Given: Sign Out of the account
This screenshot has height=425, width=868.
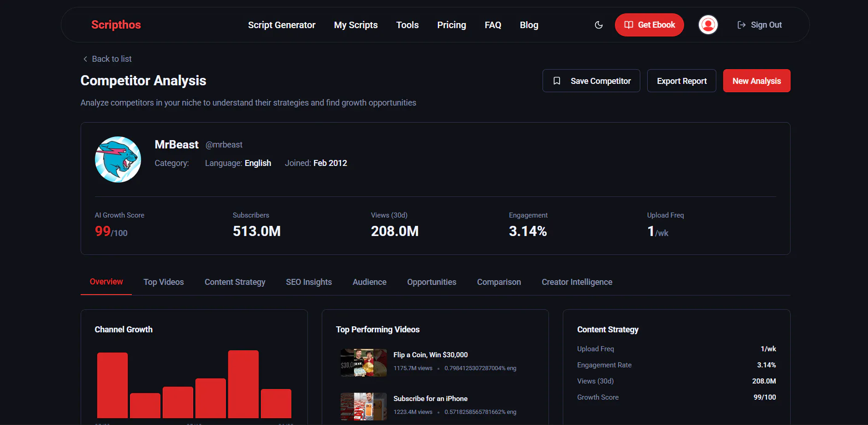Looking at the screenshot, I should click(760, 25).
